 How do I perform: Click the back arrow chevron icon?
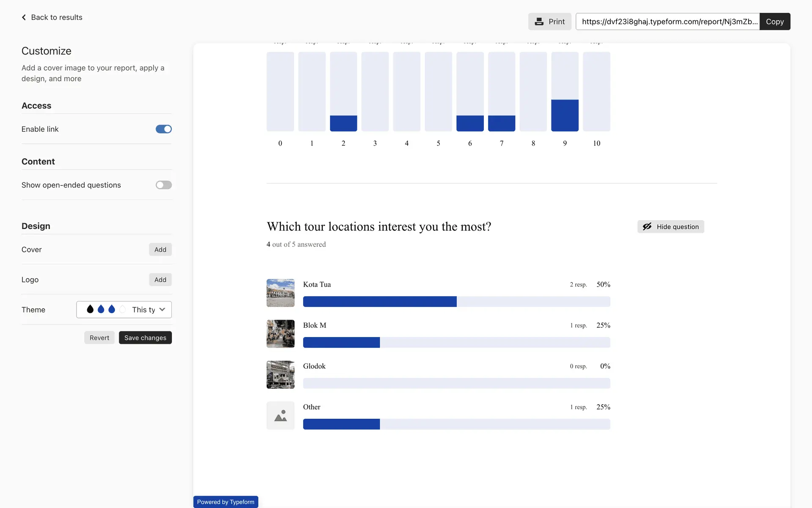(x=24, y=17)
